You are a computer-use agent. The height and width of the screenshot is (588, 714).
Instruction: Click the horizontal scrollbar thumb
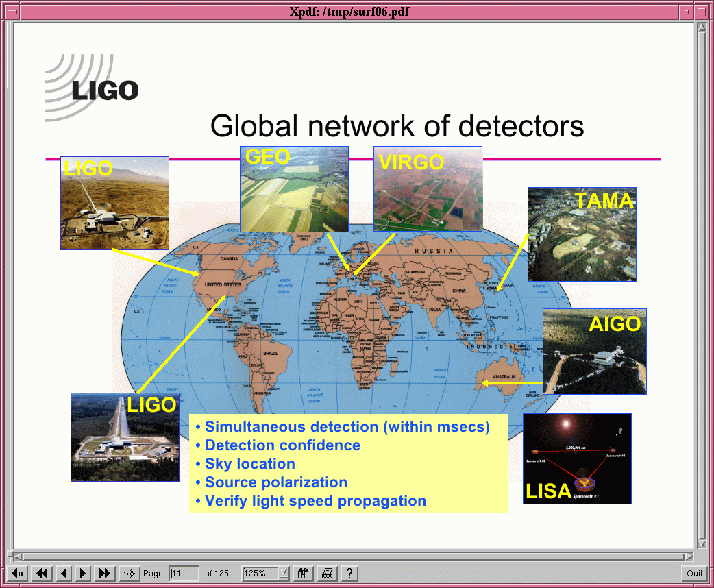[354, 556]
